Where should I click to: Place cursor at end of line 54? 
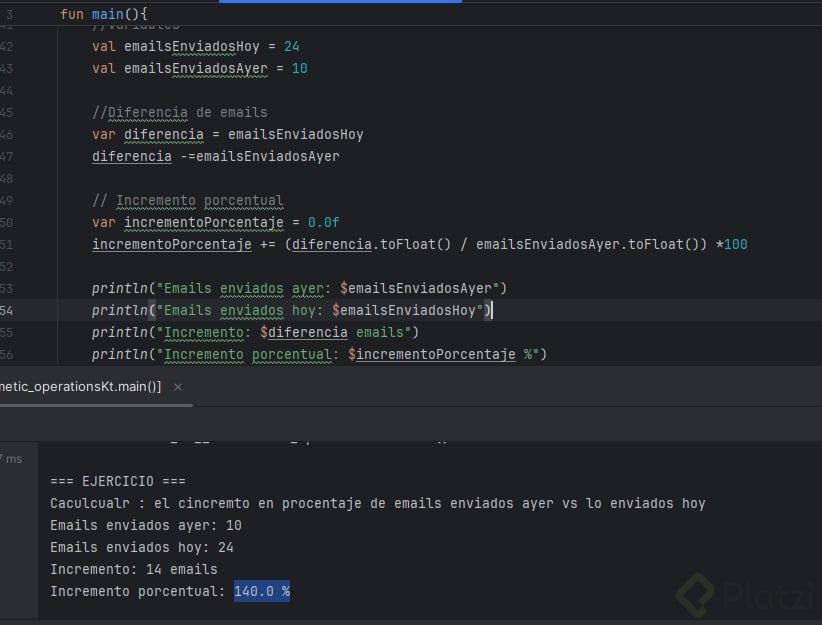494,310
